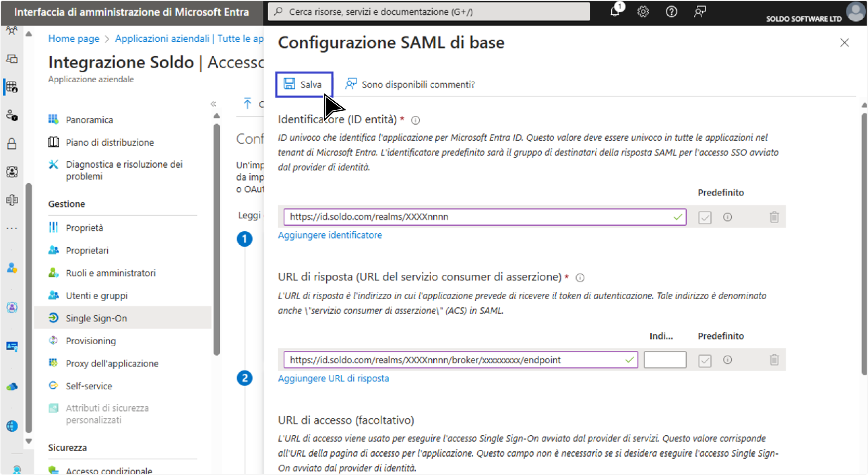Screen dimensions: 868x475
Task: Click the app menu vertical scrollbar
Action: [x=217, y=239]
